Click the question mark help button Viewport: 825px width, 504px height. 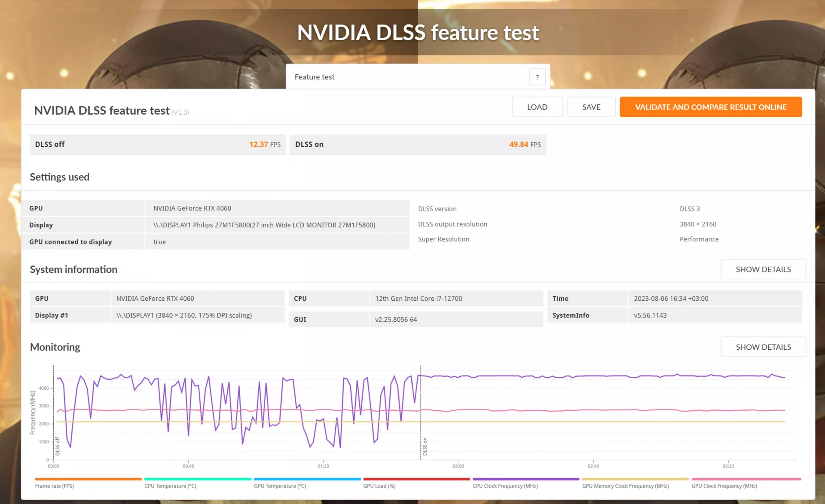(537, 77)
